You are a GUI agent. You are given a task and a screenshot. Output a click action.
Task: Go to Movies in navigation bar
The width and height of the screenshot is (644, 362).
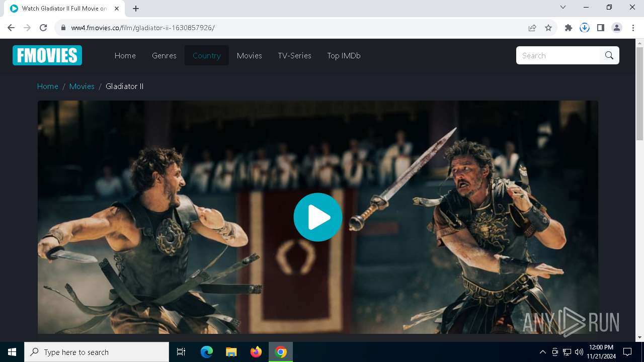tap(250, 55)
